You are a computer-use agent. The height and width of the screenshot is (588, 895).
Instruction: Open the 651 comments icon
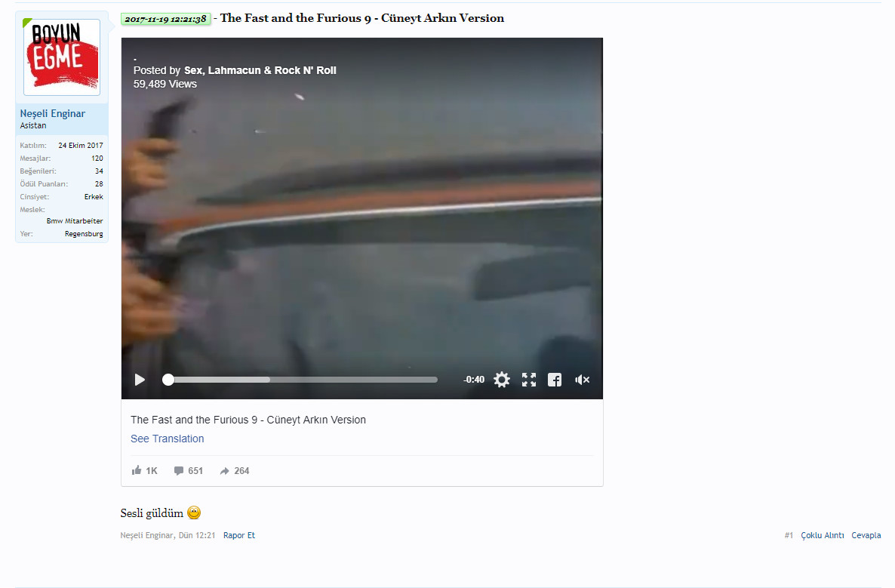[x=179, y=471]
